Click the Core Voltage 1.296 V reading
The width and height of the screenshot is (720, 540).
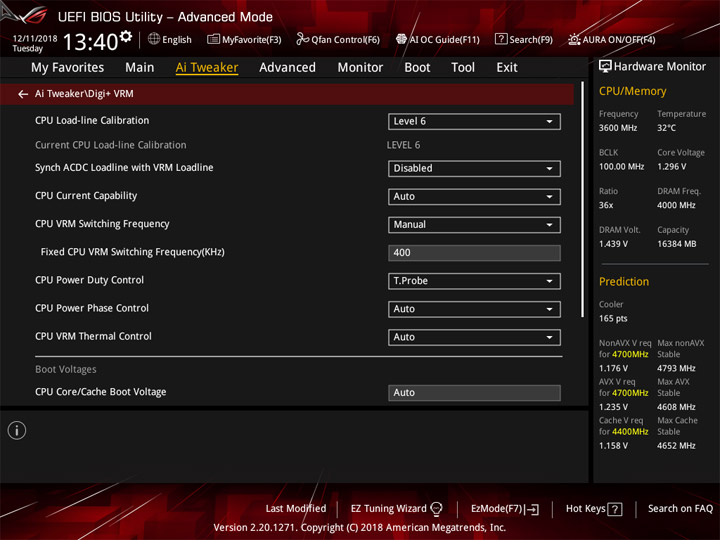click(x=671, y=167)
